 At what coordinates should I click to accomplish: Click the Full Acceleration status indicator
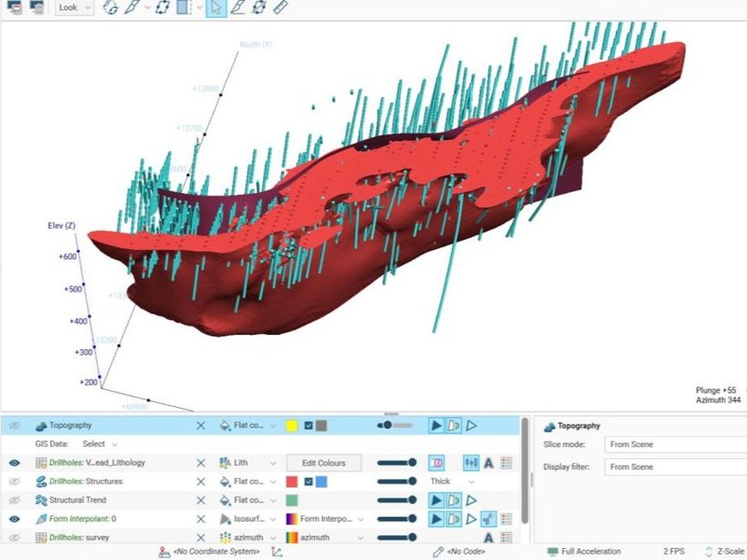tap(584, 552)
